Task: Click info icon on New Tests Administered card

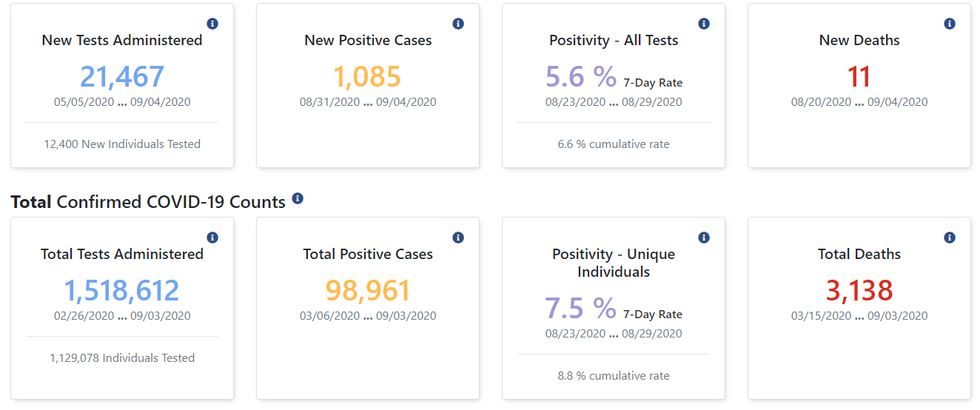Action: click(x=212, y=24)
